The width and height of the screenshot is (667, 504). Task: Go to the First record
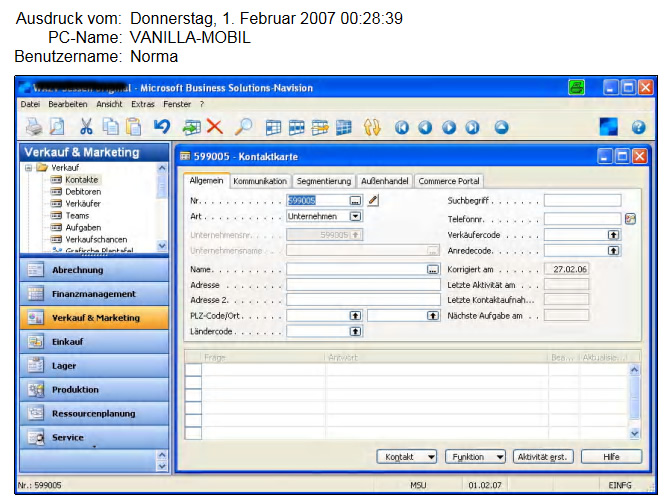pos(402,127)
